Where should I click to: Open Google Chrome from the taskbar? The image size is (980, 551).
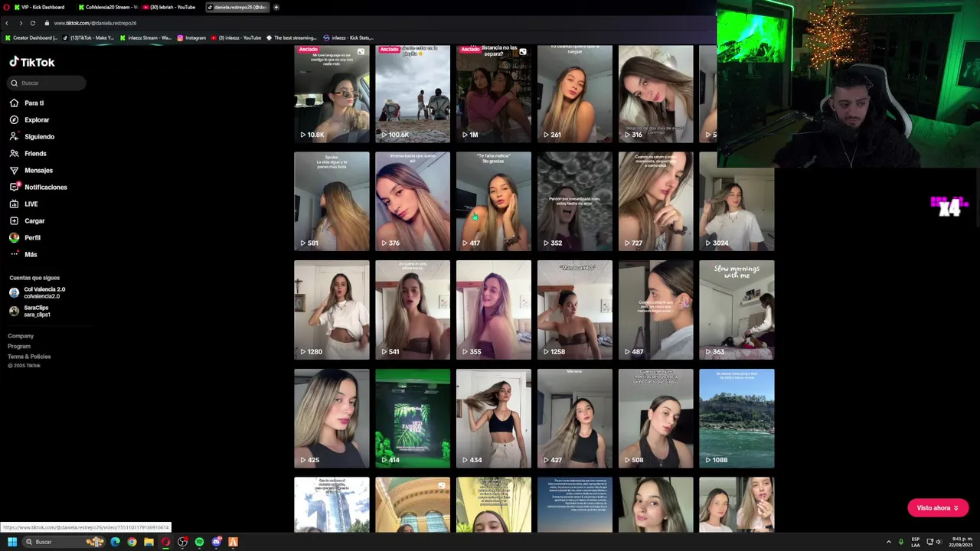tap(132, 542)
